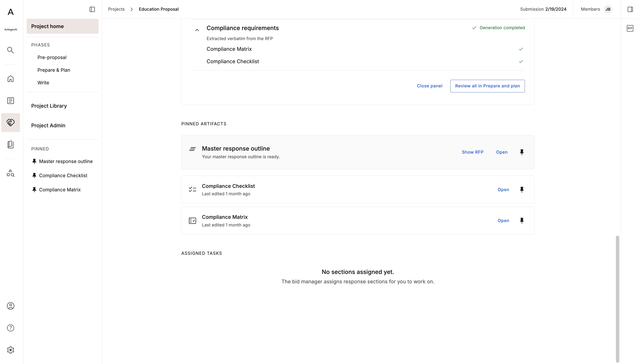The height and width of the screenshot is (364, 639).
Task: Open the RFP document icon
Action: 630,28
